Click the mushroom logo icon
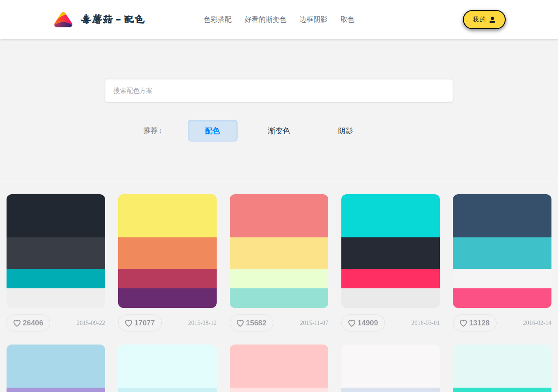This screenshot has width=558, height=392. 63,20
